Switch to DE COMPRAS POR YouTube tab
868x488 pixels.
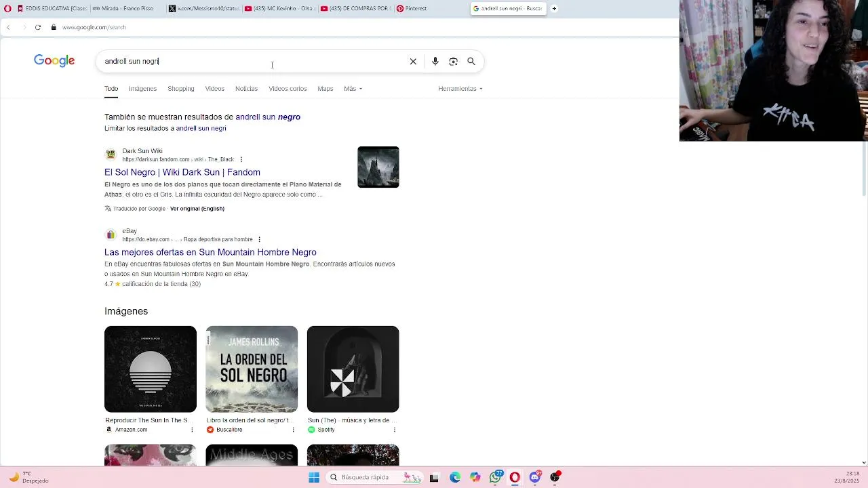354,8
